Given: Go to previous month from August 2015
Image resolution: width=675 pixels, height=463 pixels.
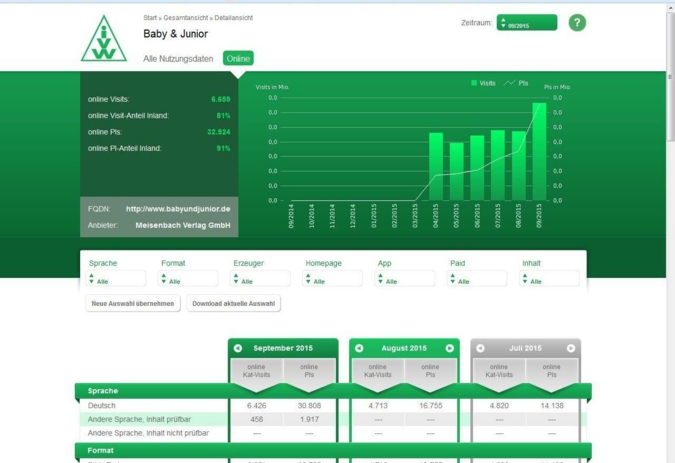Looking at the screenshot, I should [x=359, y=348].
